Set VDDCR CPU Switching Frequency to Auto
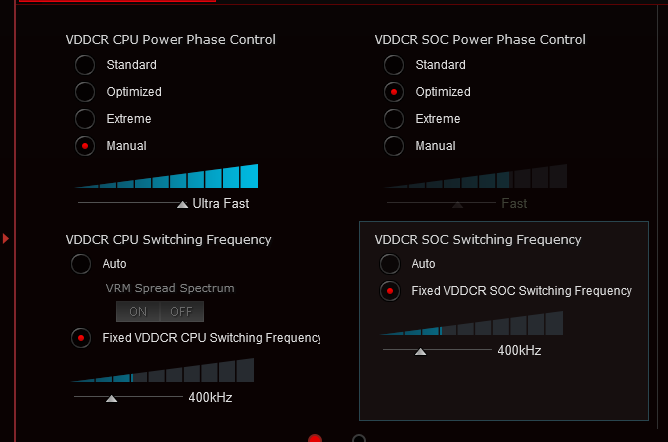This screenshot has width=668, height=442. pyautogui.click(x=80, y=265)
